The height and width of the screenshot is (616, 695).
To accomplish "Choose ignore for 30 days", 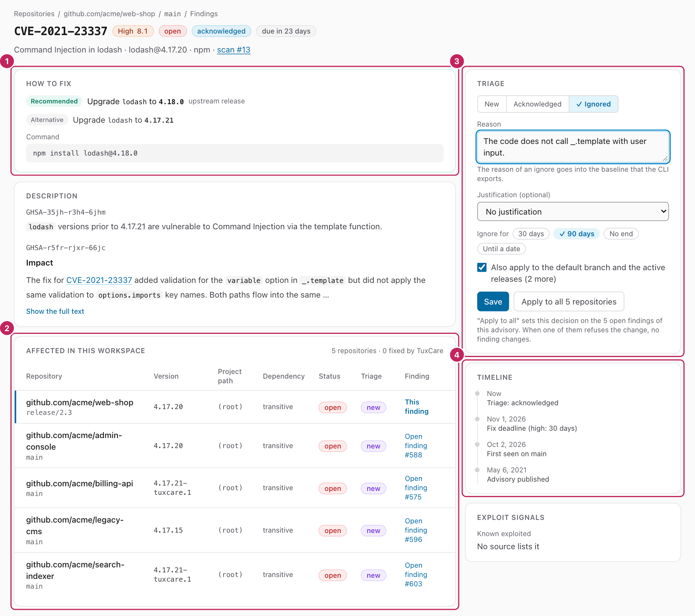I will point(531,234).
